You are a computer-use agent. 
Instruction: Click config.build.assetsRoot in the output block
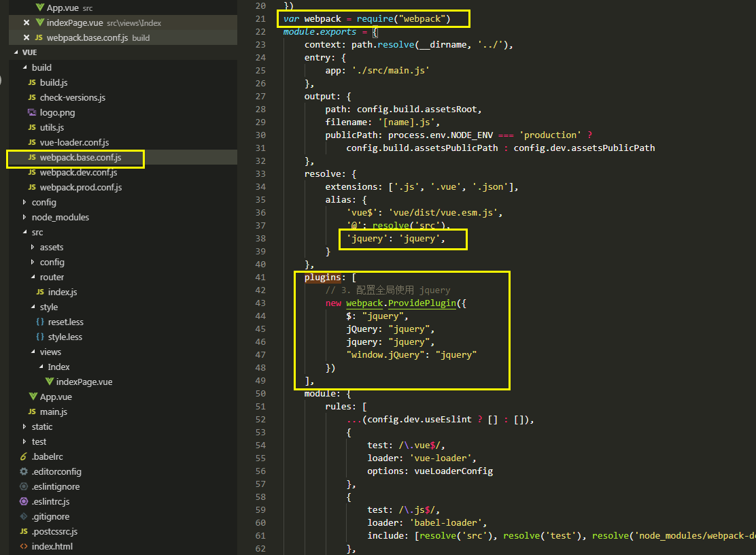(417, 109)
